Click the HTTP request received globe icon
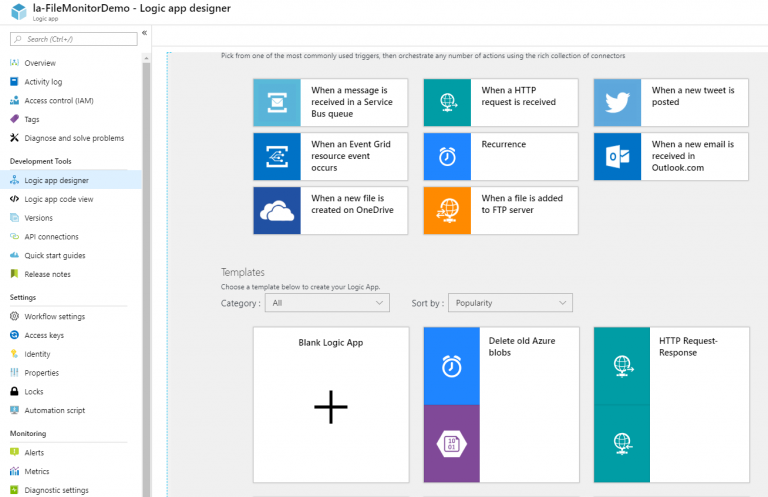This screenshot has width=768, height=497. click(x=447, y=103)
